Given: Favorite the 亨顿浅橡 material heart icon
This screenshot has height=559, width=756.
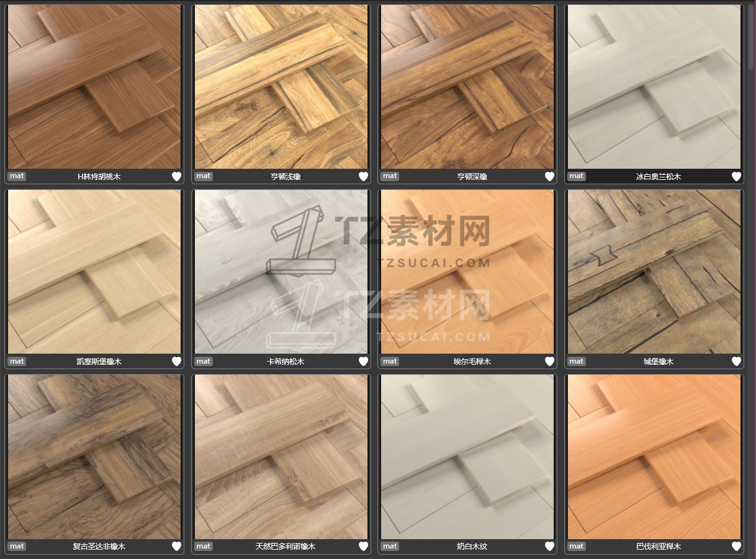Looking at the screenshot, I should [x=363, y=176].
